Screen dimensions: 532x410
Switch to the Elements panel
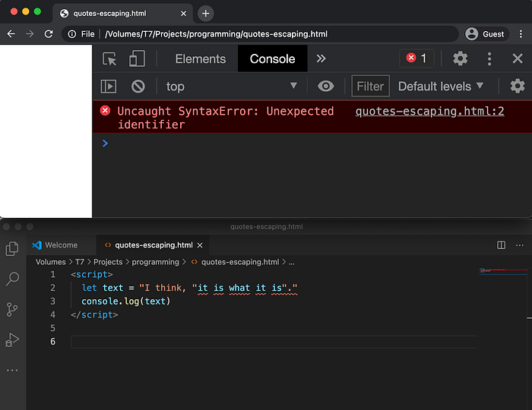[x=200, y=59]
